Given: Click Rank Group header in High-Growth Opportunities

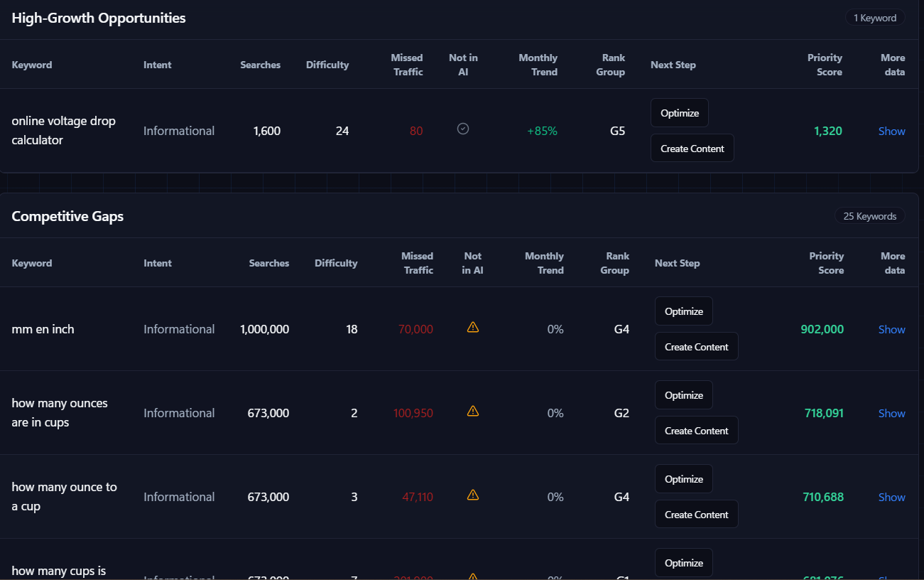Looking at the screenshot, I should tap(611, 65).
